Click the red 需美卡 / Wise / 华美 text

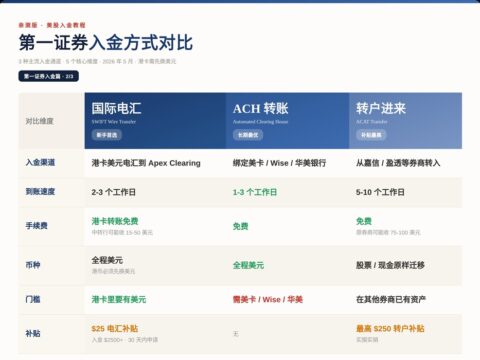268,300
